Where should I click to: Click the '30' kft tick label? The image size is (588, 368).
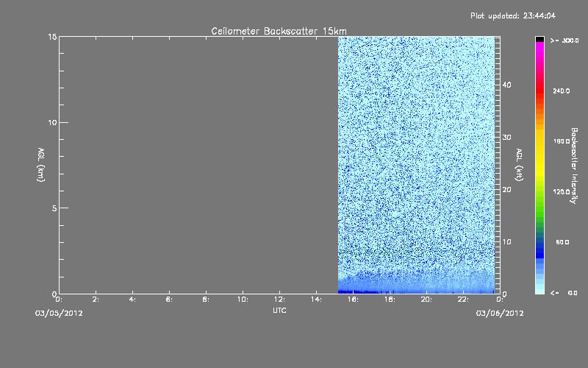(506, 138)
